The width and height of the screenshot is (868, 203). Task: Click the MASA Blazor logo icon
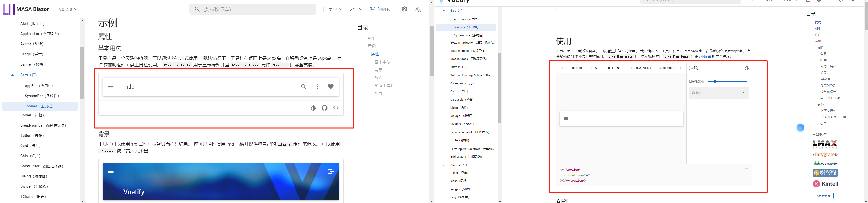click(9, 9)
